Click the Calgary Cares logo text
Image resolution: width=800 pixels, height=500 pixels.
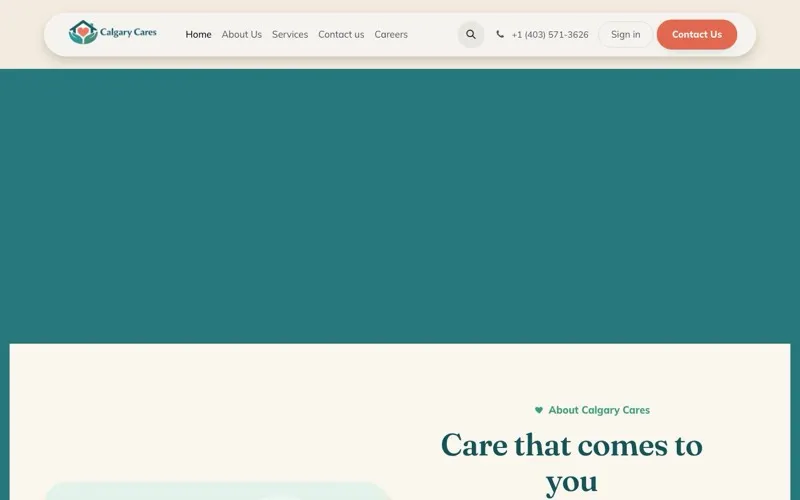(x=128, y=32)
